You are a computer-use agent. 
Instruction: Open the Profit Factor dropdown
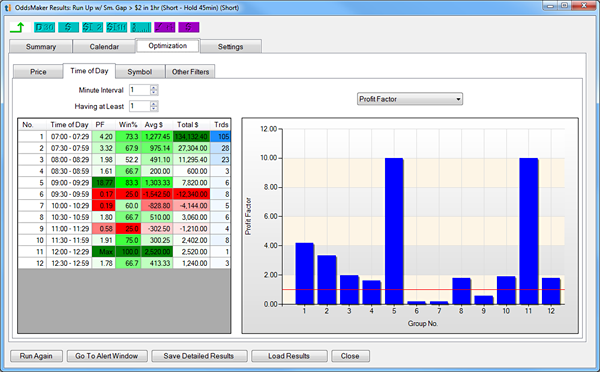coord(410,99)
